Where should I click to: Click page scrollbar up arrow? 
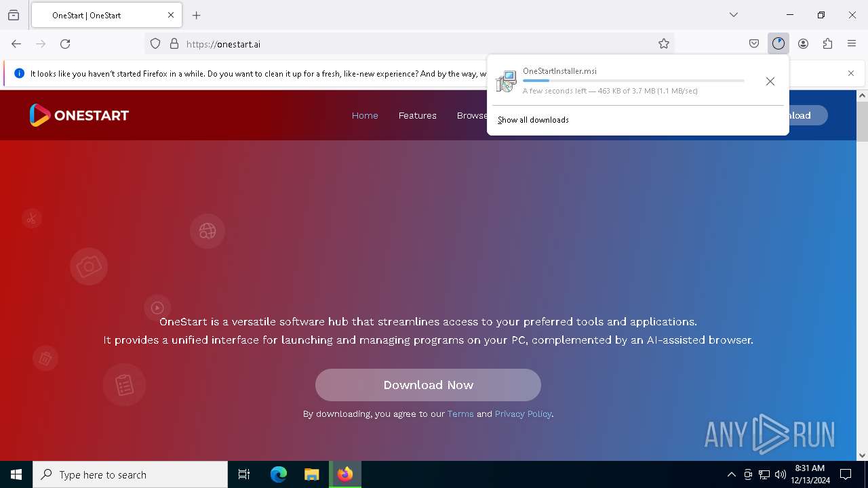pyautogui.click(x=862, y=96)
